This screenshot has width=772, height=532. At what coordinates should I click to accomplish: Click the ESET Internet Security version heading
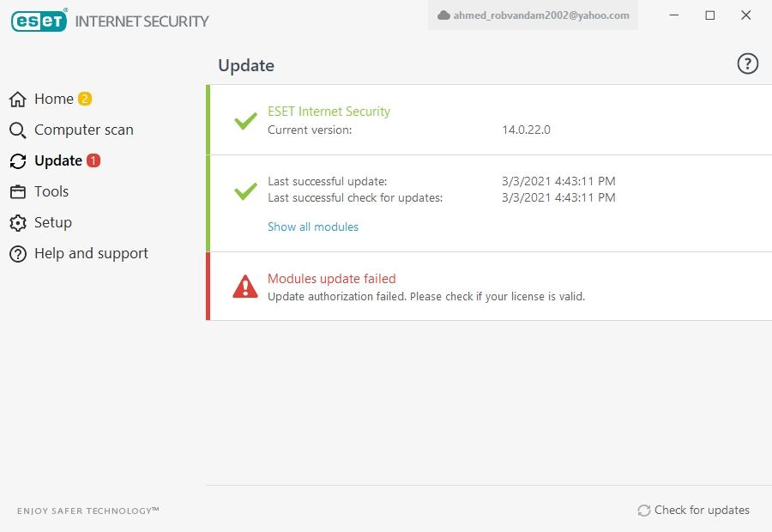coord(329,112)
